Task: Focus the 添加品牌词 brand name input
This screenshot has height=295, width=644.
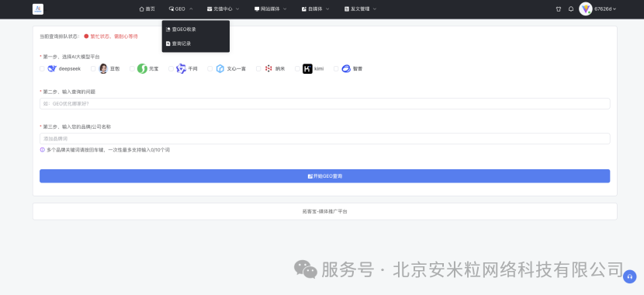Action: (324, 138)
